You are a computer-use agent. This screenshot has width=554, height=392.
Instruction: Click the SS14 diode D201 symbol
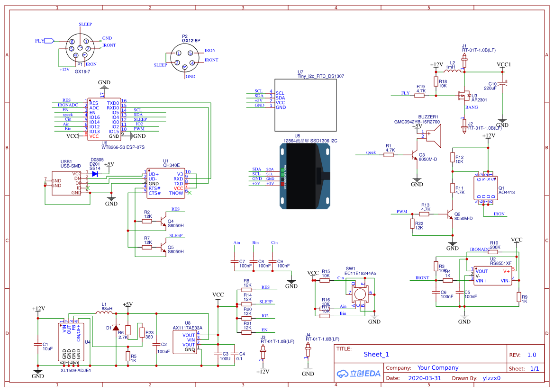[x=95, y=174]
